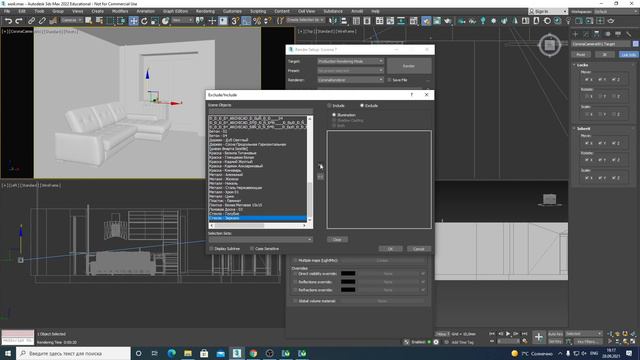640x360 pixels.
Task: Click the Align tool icon in toolbar
Action: coord(344,20)
